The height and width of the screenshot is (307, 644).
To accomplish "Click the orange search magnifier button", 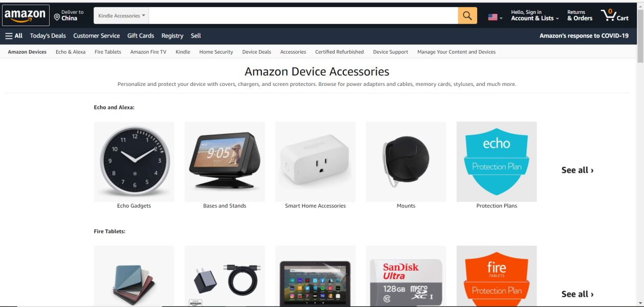I will [467, 16].
